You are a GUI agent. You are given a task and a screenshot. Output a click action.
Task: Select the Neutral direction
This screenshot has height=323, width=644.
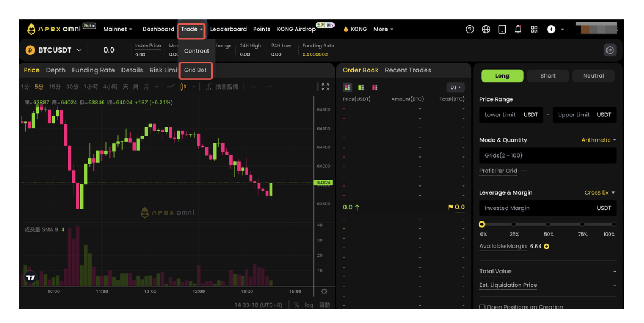(x=593, y=76)
